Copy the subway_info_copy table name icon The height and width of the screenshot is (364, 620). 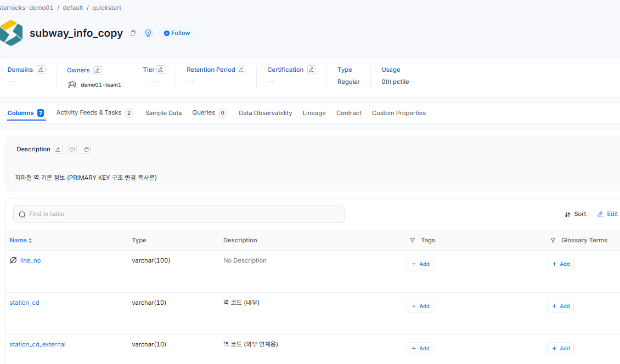point(133,33)
